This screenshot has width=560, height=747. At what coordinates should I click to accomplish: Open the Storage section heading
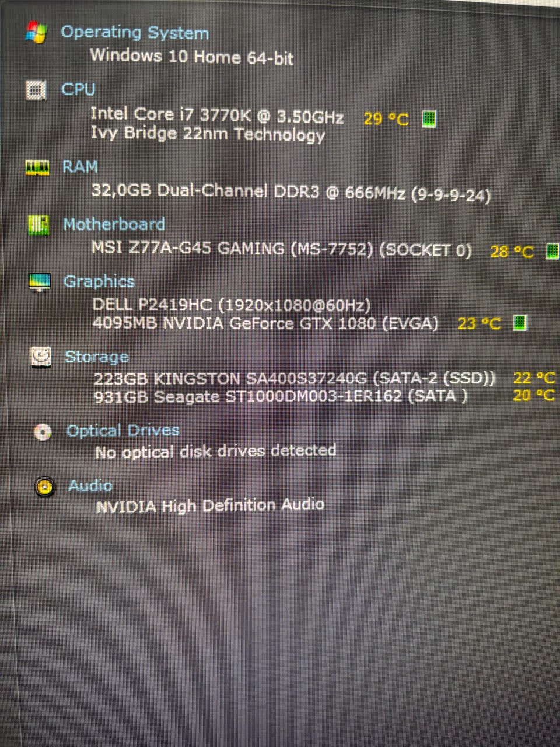(x=97, y=356)
